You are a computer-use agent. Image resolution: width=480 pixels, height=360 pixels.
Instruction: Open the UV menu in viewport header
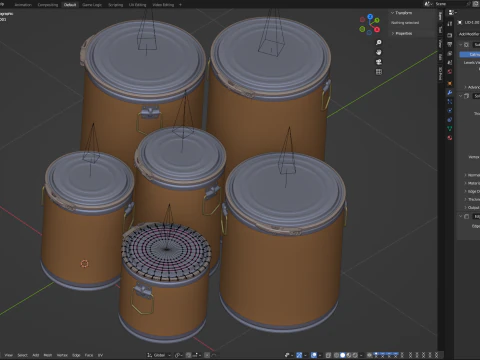pyautogui.click(x=100, y=355)
